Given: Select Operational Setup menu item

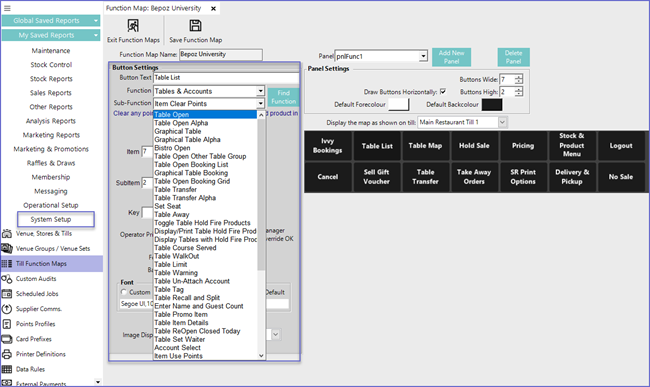Looking at the screenshot, I should (51, 205).
